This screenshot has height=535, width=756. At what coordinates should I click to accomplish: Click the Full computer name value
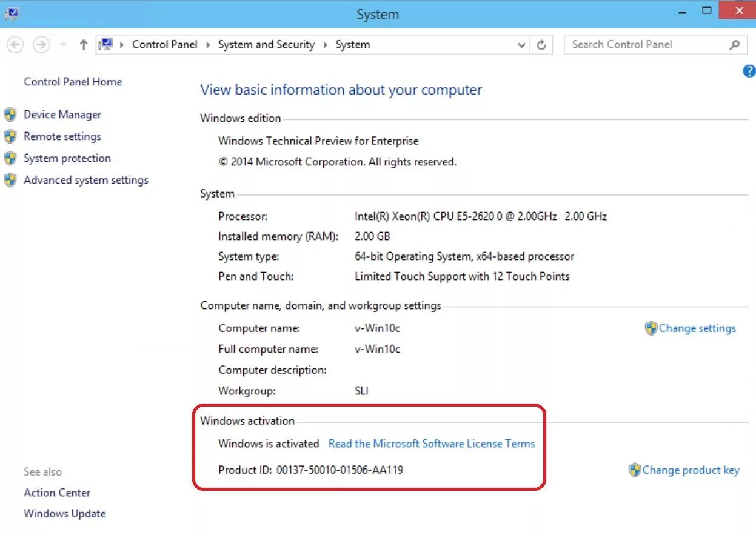pos(377,349)
